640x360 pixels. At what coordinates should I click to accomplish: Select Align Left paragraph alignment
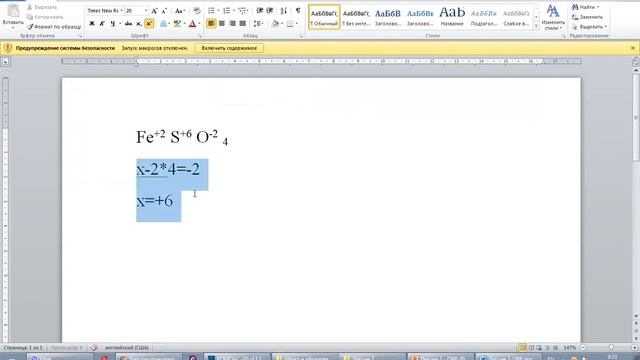pos(211,24)
